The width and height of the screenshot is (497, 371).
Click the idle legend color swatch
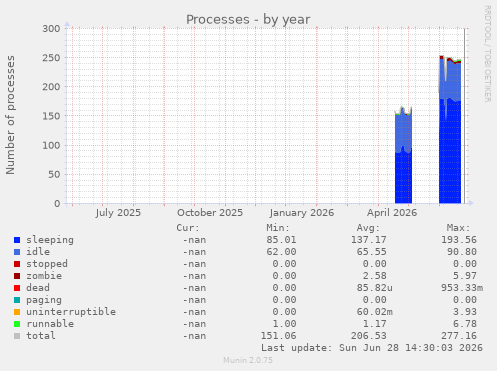(17, 252)
